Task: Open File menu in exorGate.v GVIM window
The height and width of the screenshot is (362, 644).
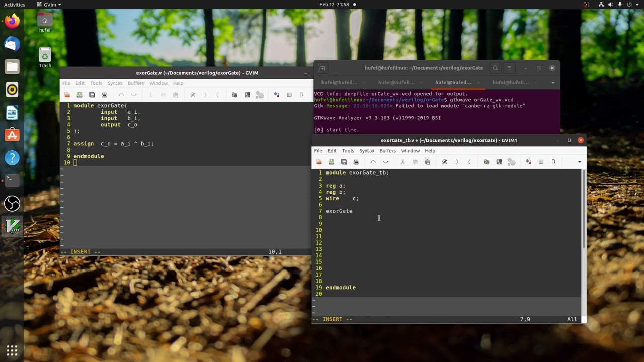Action: [66, 83]
